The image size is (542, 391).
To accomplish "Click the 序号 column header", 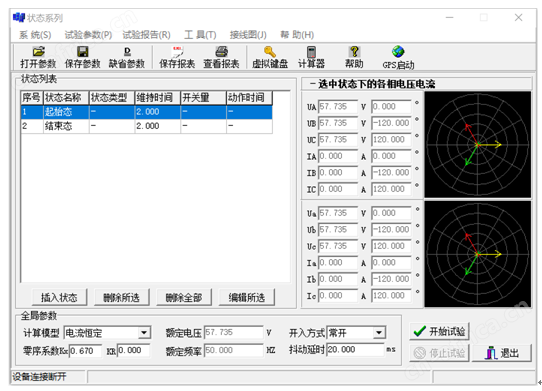I will coord(32,98).
